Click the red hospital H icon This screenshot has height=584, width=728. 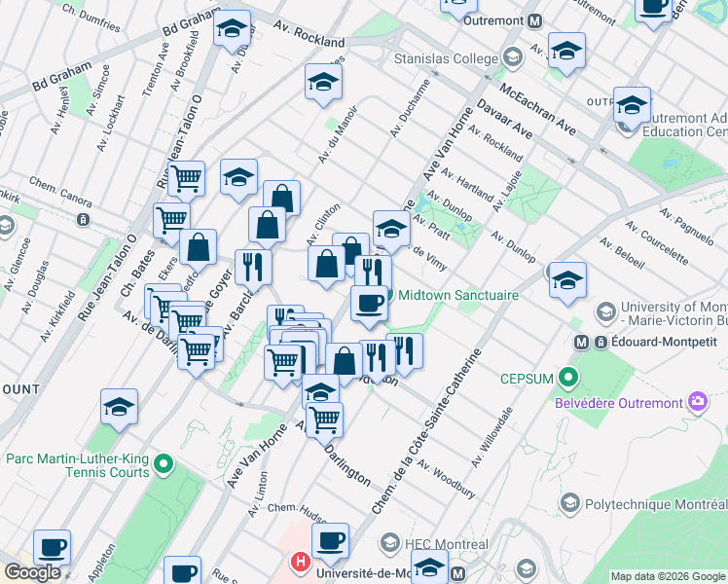301,563
